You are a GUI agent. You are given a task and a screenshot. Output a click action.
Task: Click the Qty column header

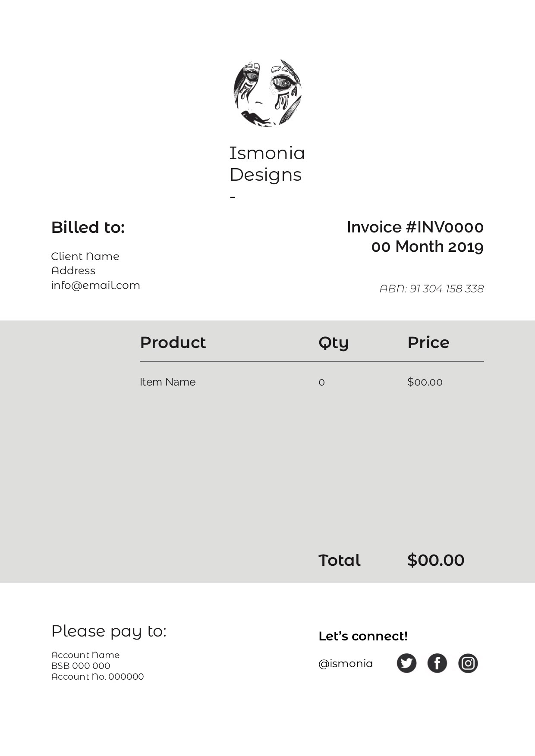[x=334, y=343]
